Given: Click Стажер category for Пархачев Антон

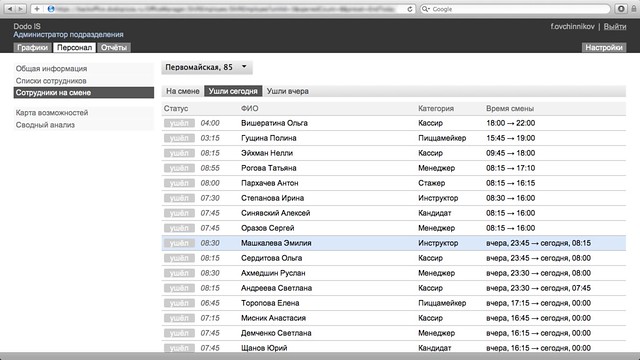Looking at the screenshot, I should point(431,183).
